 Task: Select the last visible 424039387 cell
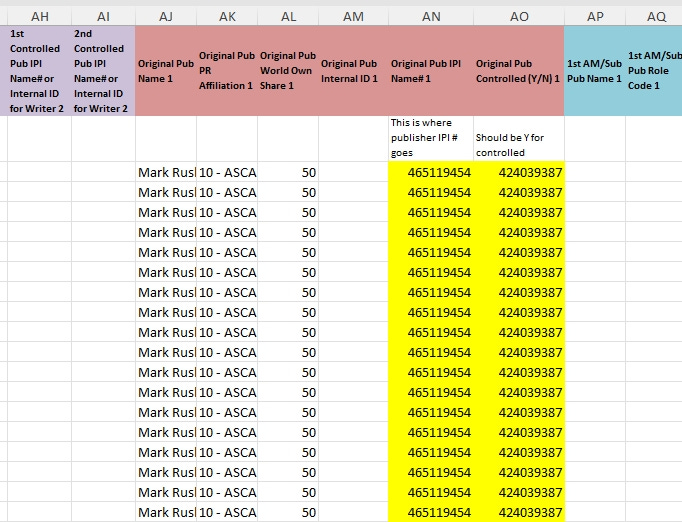pos(519,512)
